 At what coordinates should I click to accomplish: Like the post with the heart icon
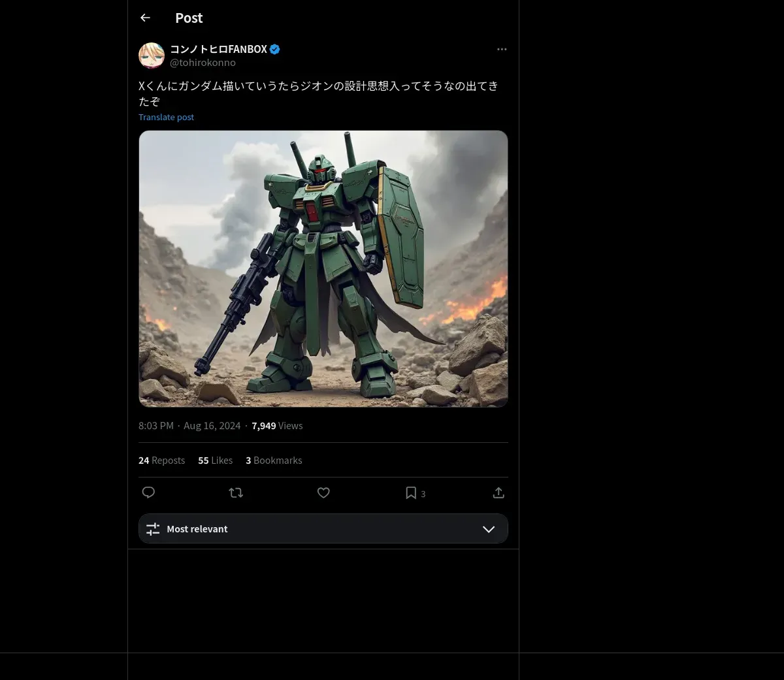tap(323, 493)
